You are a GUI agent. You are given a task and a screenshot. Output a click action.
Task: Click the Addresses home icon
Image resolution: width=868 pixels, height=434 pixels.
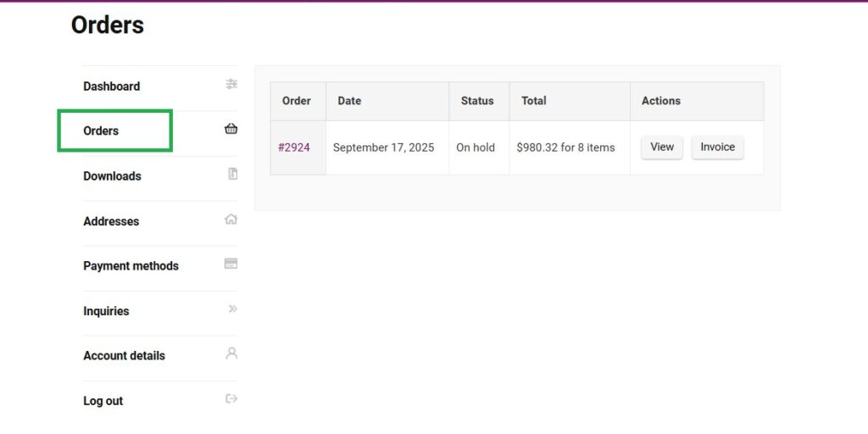(x=231, y=219)
